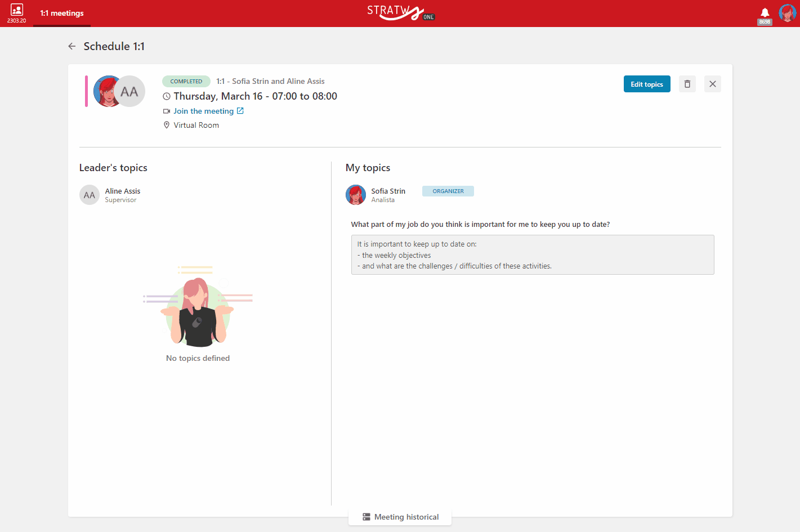Image resolution: width=800 pixels, height=532 pixels.
Task: Click the video camera icon beside Join the meeting
Action: point(167,111)
